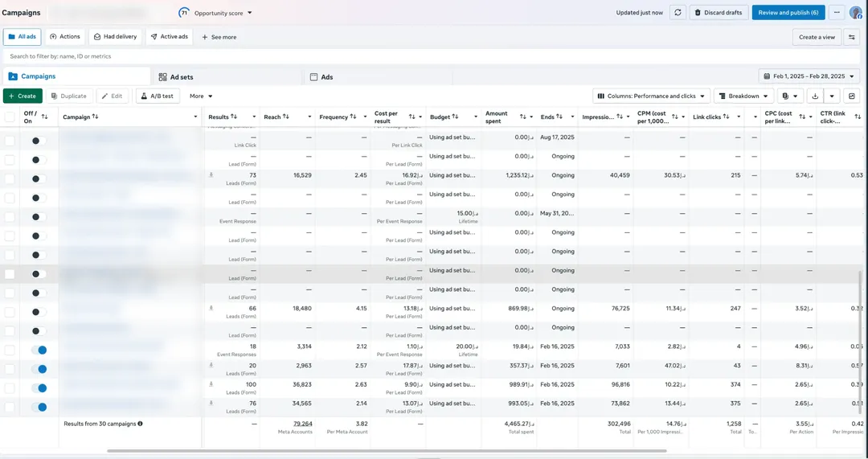Toggle the campaign with 73 leads on
The image size is (868, 459).
(x=39, y=178)
